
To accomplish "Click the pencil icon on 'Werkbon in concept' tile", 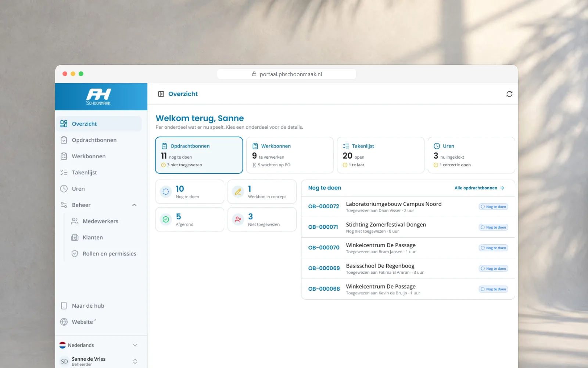I will click(x=238, y=192).
